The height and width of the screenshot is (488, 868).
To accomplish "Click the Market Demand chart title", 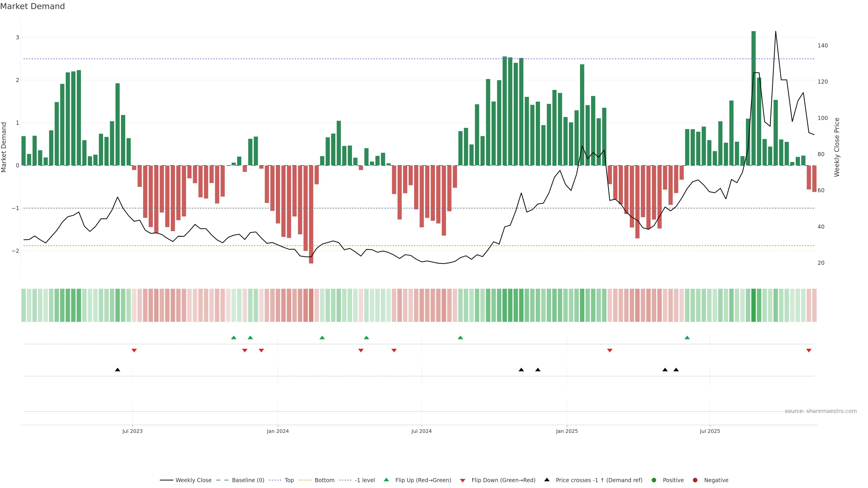I will pyautogui.click(x=32, y=6).
